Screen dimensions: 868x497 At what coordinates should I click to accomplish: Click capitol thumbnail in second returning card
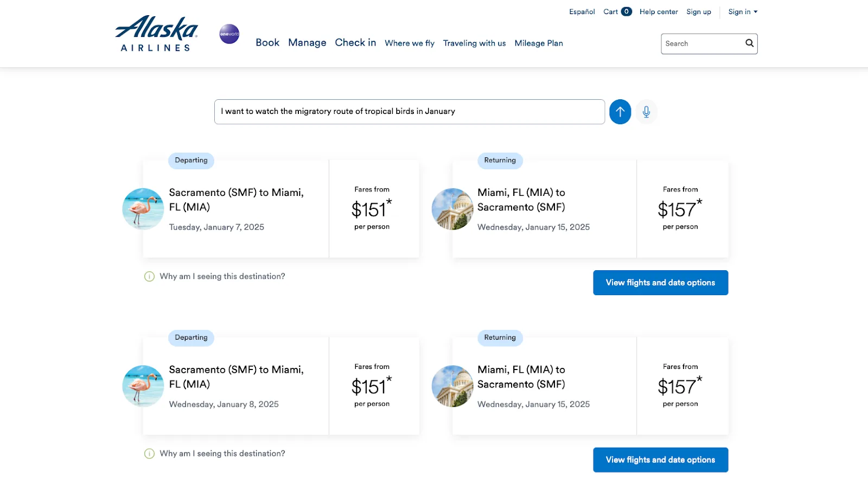[x=452, y=386]
